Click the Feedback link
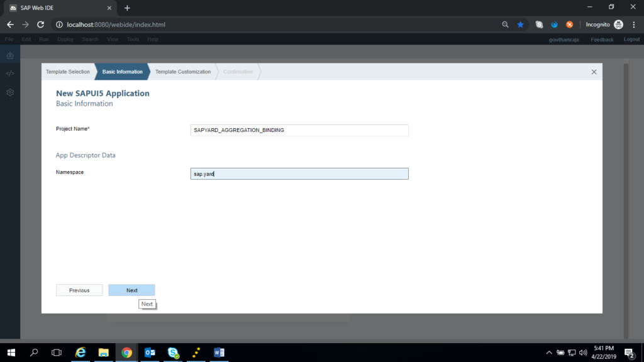The height and width of the screenshot is (362, 644). (x=602, y=40)
